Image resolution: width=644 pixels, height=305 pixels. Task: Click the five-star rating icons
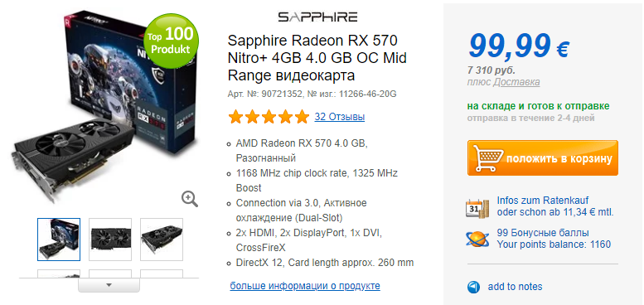269,117
